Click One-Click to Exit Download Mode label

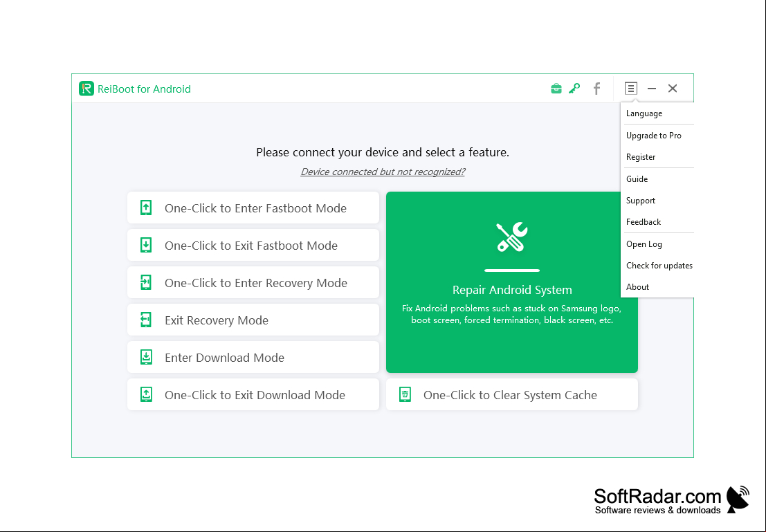(x=255, y=395)
